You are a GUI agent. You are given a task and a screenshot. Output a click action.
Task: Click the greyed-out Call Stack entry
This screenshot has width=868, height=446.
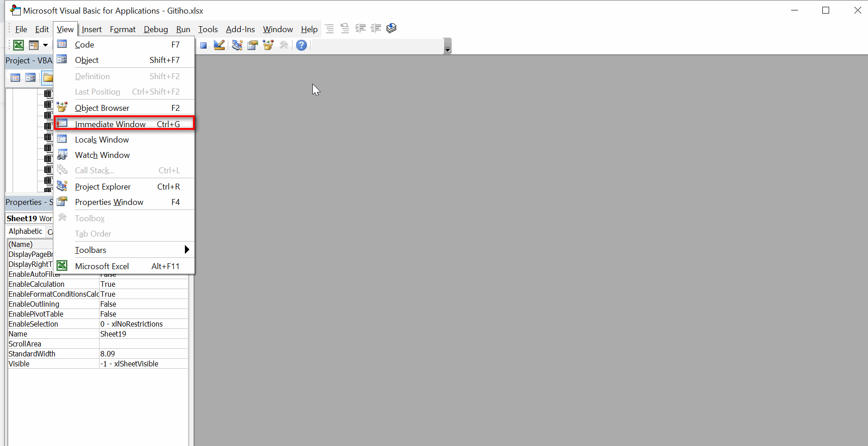pyautogui.click(x=124, y=171)
